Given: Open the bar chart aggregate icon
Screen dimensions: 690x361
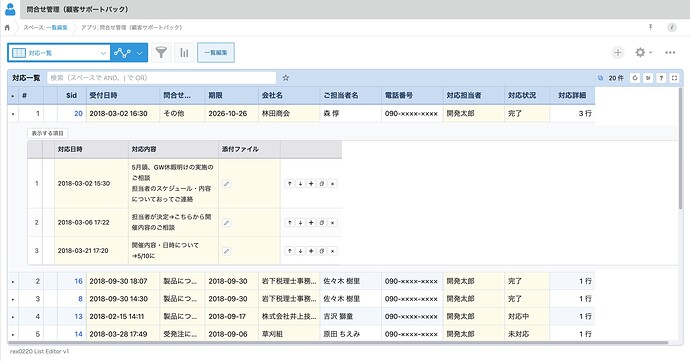Looking at the screenshot, I should click(184, 53).
